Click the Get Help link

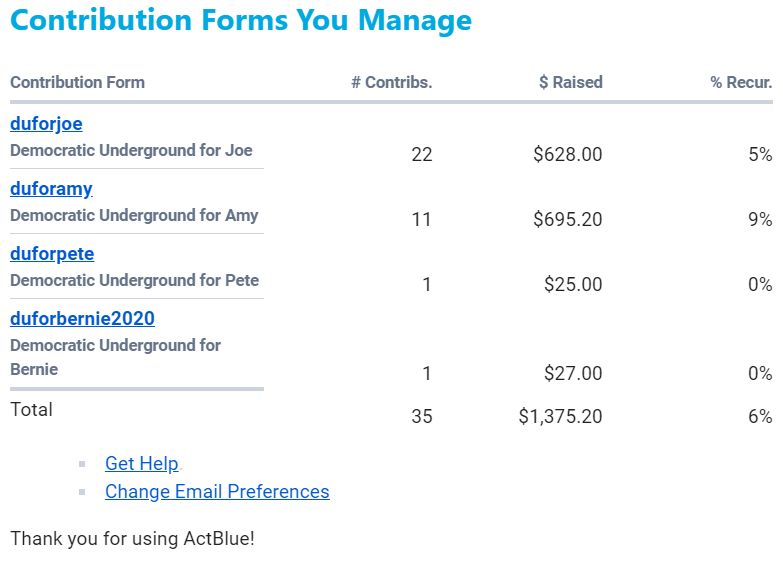(x=141, y=463)
